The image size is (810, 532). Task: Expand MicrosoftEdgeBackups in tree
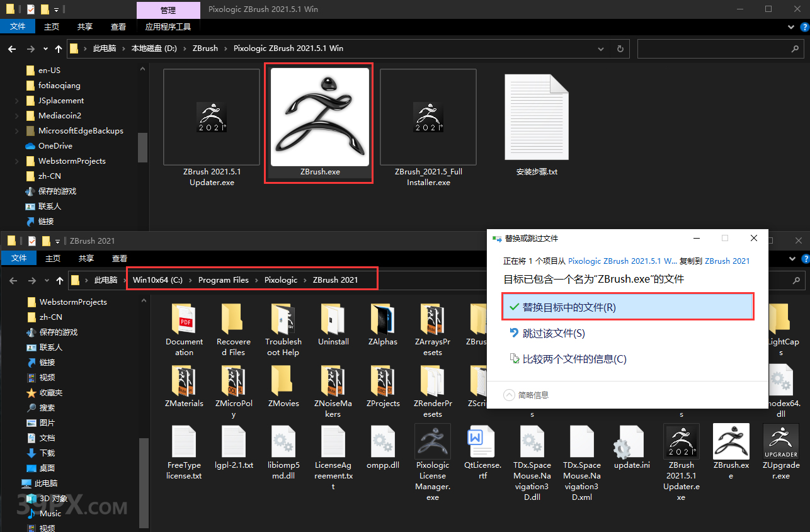[16, 131]
